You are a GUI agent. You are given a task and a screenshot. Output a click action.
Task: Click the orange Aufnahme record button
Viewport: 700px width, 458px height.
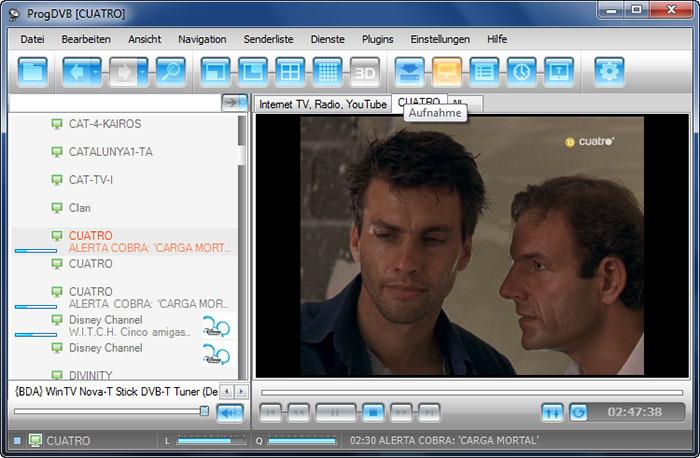coord(447,72)
